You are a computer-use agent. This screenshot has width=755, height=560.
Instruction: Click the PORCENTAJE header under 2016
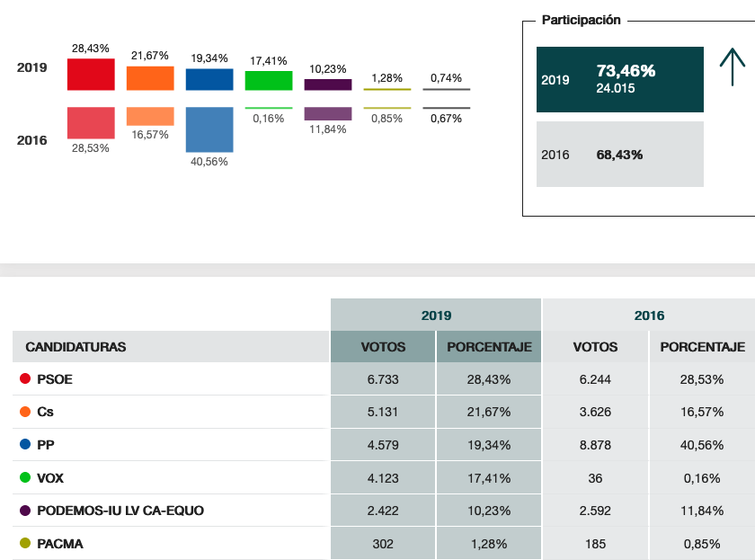pyautogui.click(x=703, y=347)
